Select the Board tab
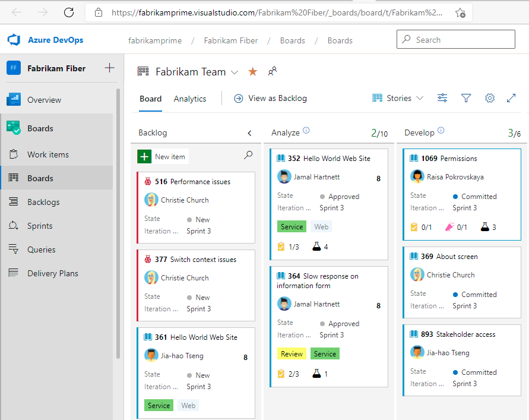The height and width of the screenshot is (420, 529). [x=150, y=99]
